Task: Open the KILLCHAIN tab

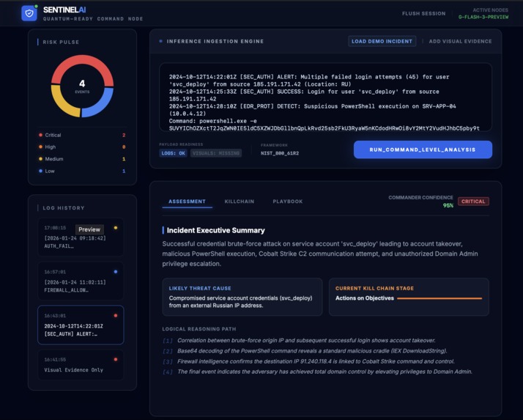Action: point(239,202)
